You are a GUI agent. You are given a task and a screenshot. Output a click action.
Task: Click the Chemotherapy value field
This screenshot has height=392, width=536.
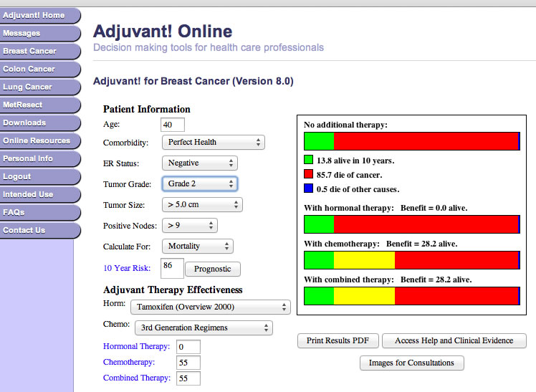click(188, 363)
